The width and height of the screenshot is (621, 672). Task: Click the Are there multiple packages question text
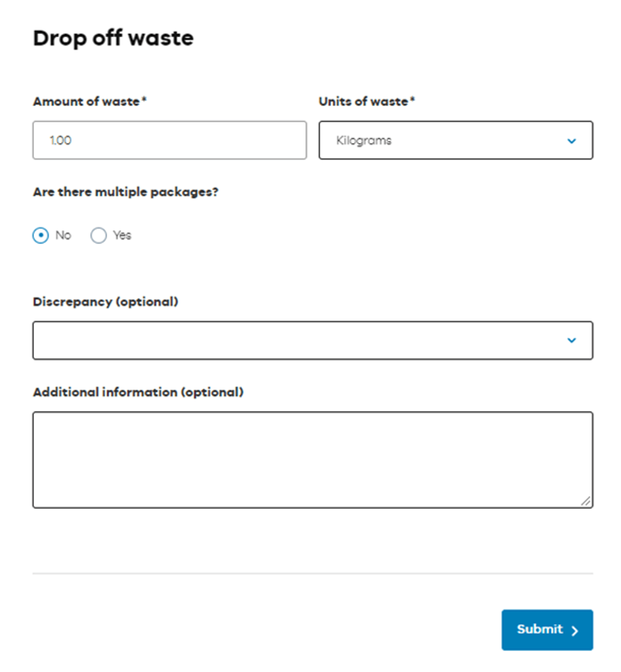(125, 192)
